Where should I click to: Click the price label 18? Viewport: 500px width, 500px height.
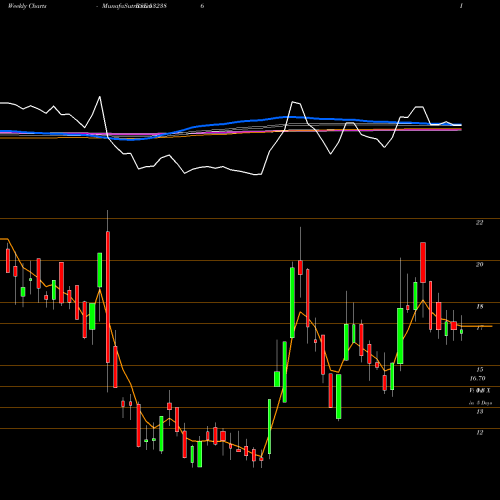479,307
